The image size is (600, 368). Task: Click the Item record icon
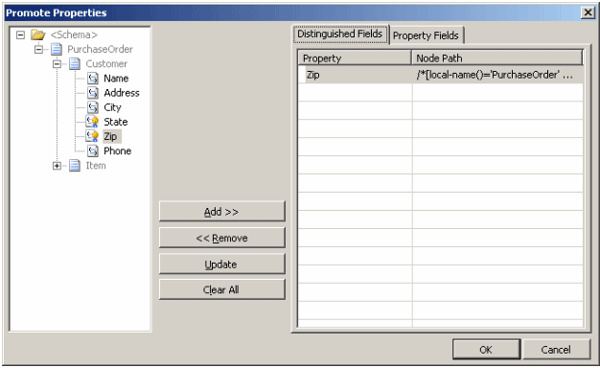click(75, 166)
